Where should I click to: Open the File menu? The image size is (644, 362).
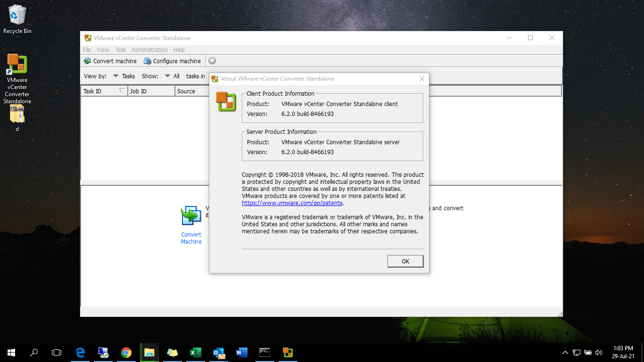[87, 49]
